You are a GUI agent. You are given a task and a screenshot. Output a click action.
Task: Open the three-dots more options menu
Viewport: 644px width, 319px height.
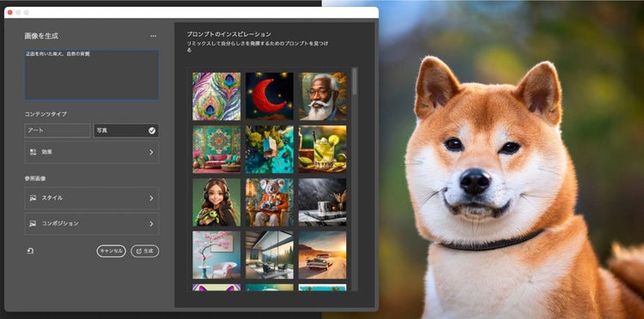pos(153,36)
